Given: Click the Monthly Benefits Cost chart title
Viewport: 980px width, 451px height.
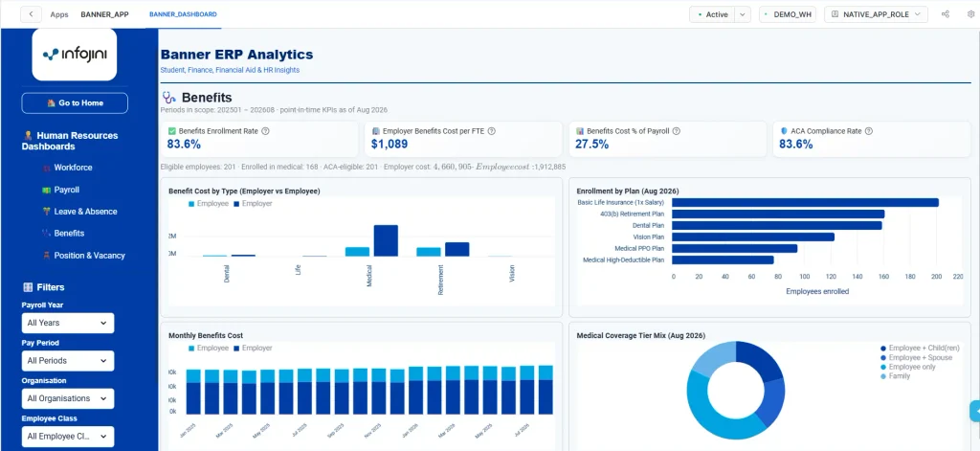Looking at the screenshot, I should click(206, 335).
